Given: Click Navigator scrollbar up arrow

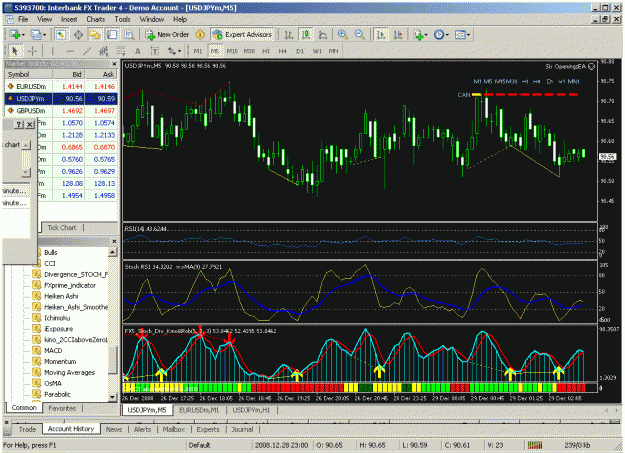Looking at the screenshot, I should (x=113, y=252).
